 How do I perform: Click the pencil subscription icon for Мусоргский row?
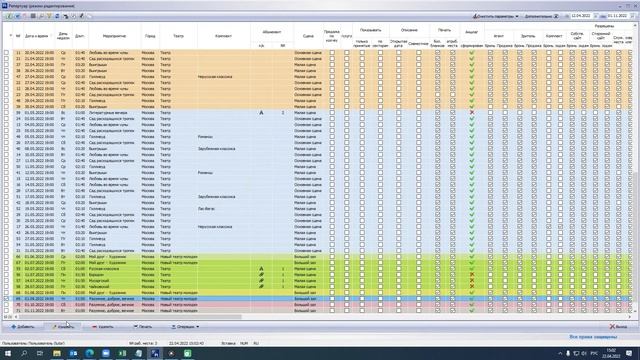[261, 280]
